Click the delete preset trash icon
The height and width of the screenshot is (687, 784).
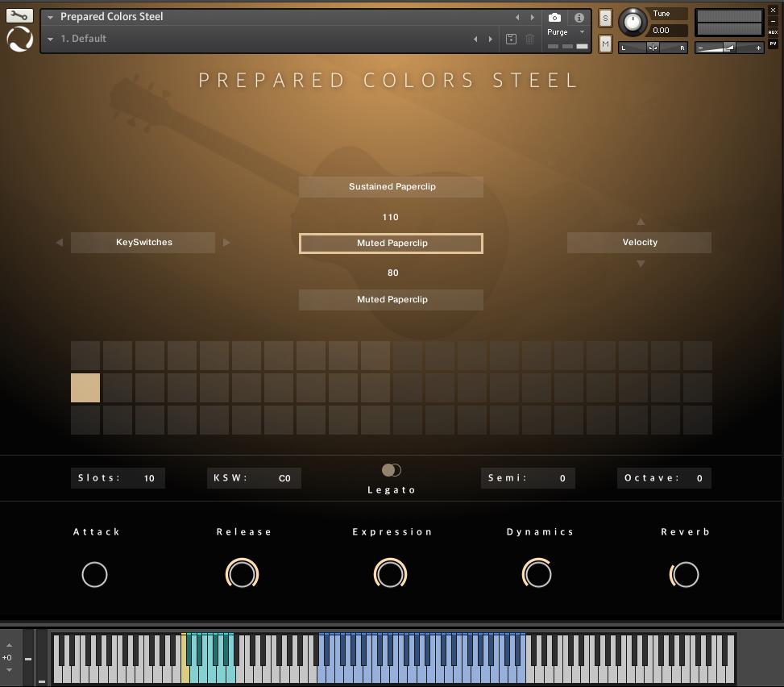point(530,39)
